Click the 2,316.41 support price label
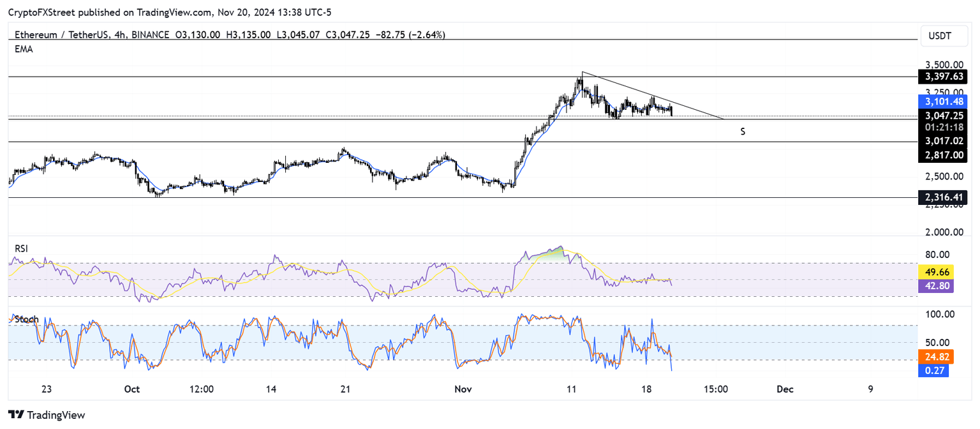Viewport: 980px width, 429px height. coord(943,197)
